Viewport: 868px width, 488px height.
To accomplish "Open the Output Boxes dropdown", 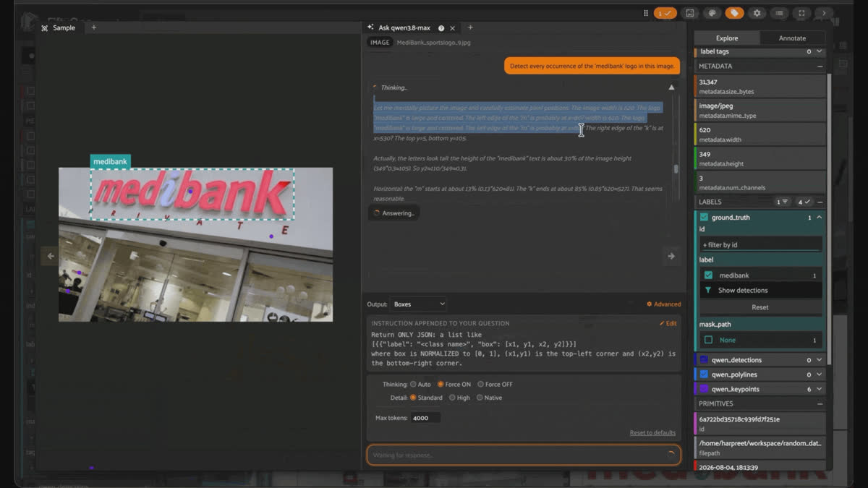I will pyautogui.click(x=418, y=304).
